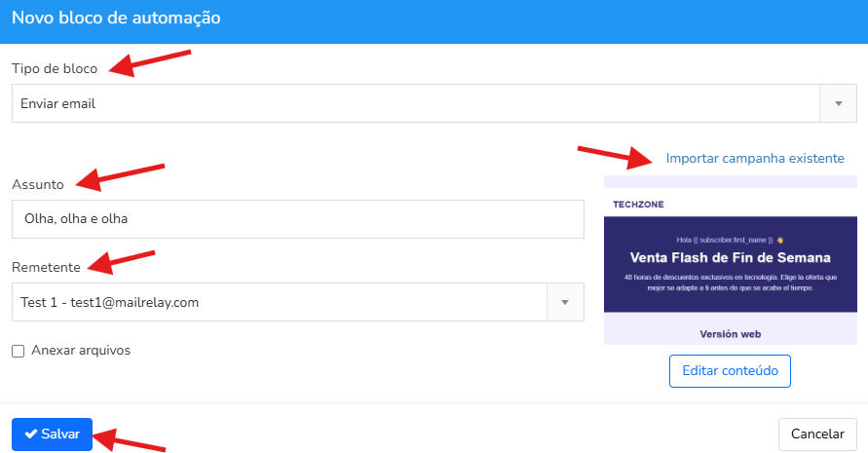The height and width of the screenshot is (453, 868).
Task: Click Importar campanha existente link
Action: click(755, 159)
